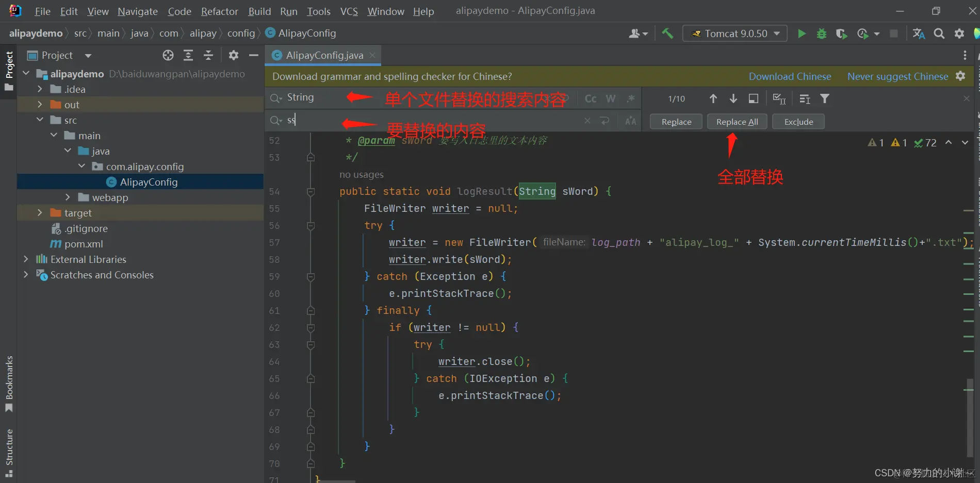Screen dimensions: 980x483
Task: Click the Replace All button
Action: coord(737,122)
